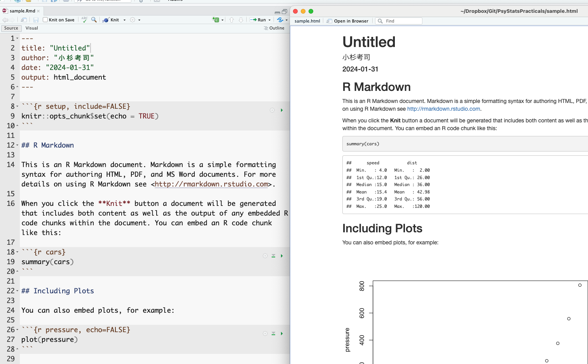Show the editor document in a new window
Viewport: 588px width, 364px height.
pos(24,20)
